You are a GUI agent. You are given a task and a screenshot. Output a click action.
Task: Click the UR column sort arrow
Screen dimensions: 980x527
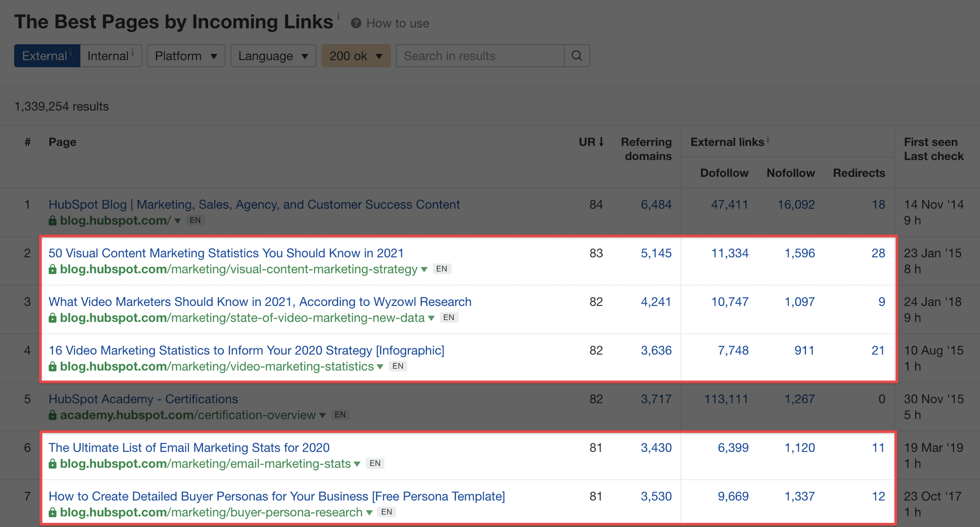point(601,142)
